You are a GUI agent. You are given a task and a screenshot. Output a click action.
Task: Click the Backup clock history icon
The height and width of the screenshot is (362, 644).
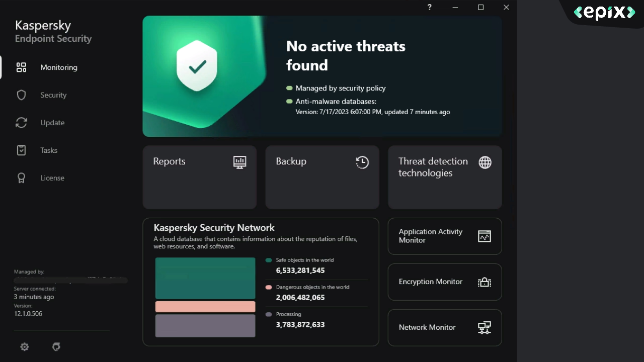[362, 162]
